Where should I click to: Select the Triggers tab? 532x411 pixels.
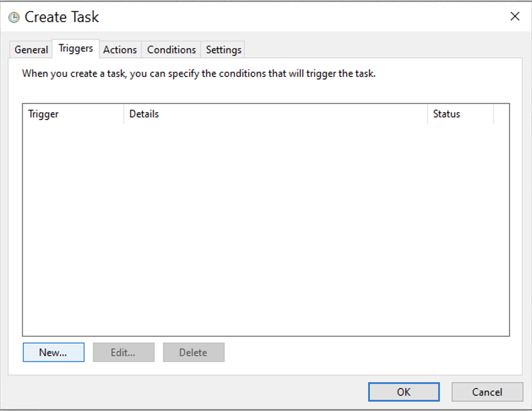coord(75,48)
